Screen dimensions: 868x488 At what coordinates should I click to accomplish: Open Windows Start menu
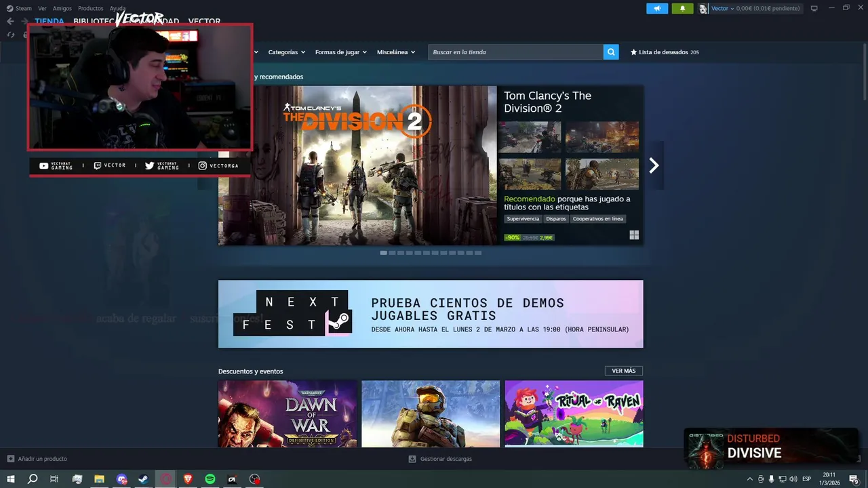click(x=11, y=479)
